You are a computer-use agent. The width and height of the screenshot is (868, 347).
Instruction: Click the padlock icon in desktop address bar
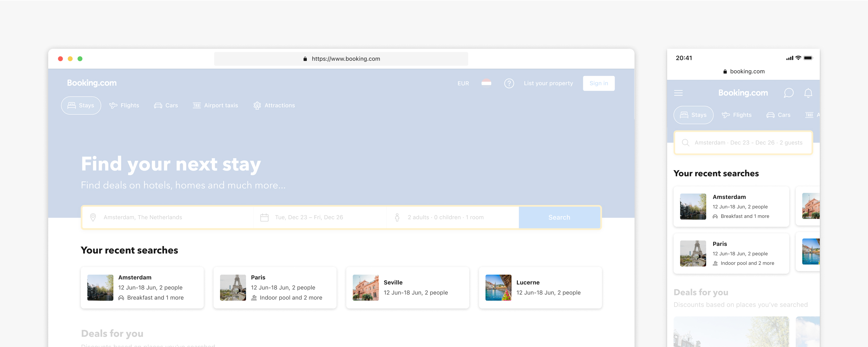305,58
